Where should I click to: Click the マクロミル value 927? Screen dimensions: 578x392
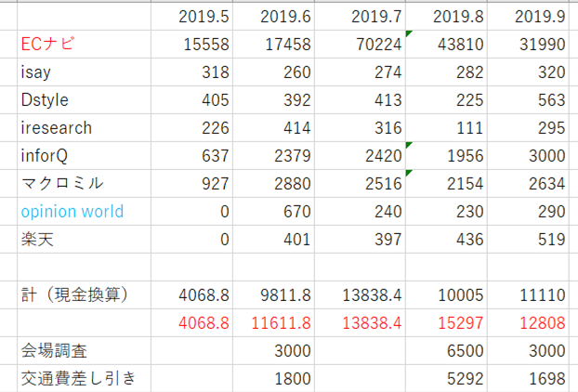pos(192,184)
